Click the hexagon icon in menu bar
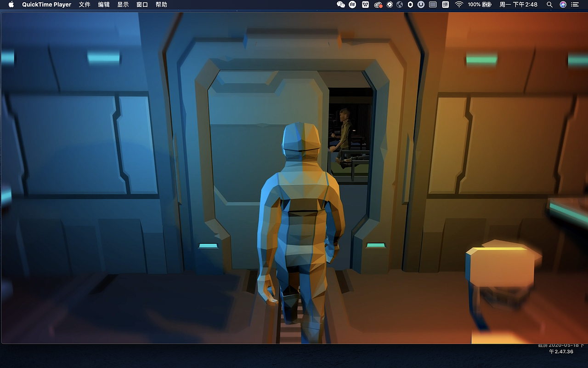Screen dimensions: 588x368 [x=410, y=5]
